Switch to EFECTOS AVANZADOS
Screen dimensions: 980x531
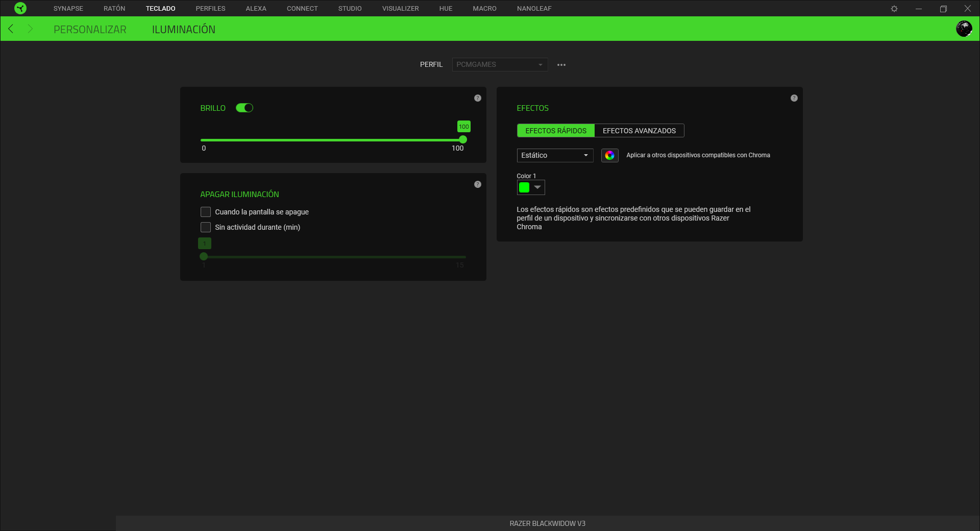pos(639,131)
